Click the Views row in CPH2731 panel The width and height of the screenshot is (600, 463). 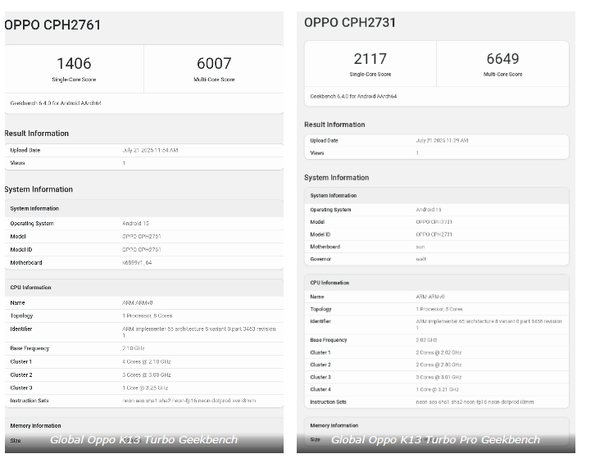point(437,153)
